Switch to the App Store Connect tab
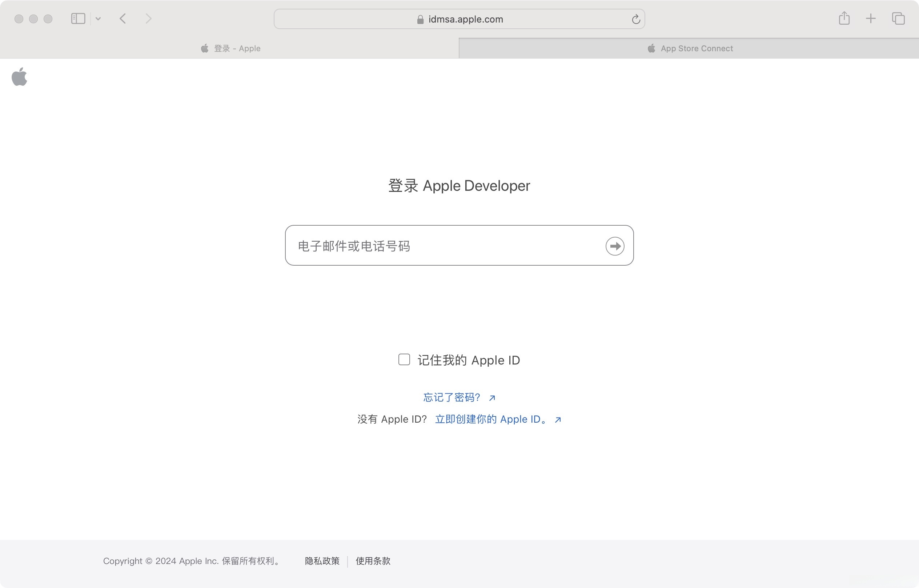 690,48
